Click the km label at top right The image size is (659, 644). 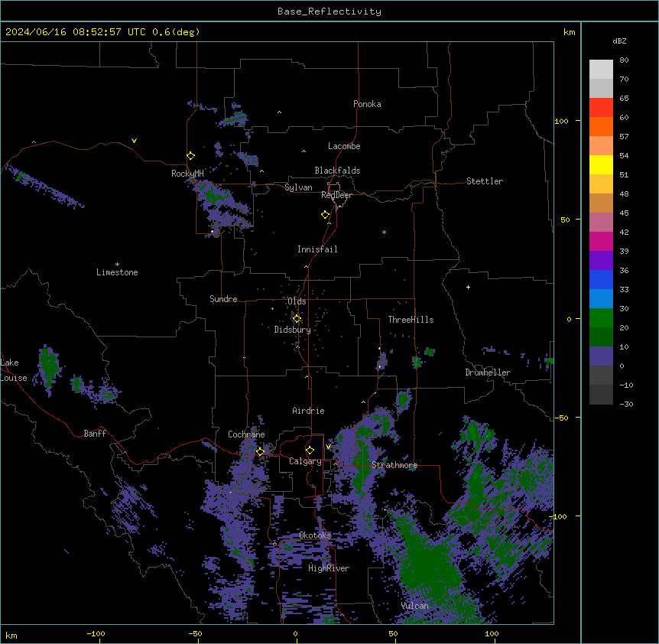[x=570, y=32]
